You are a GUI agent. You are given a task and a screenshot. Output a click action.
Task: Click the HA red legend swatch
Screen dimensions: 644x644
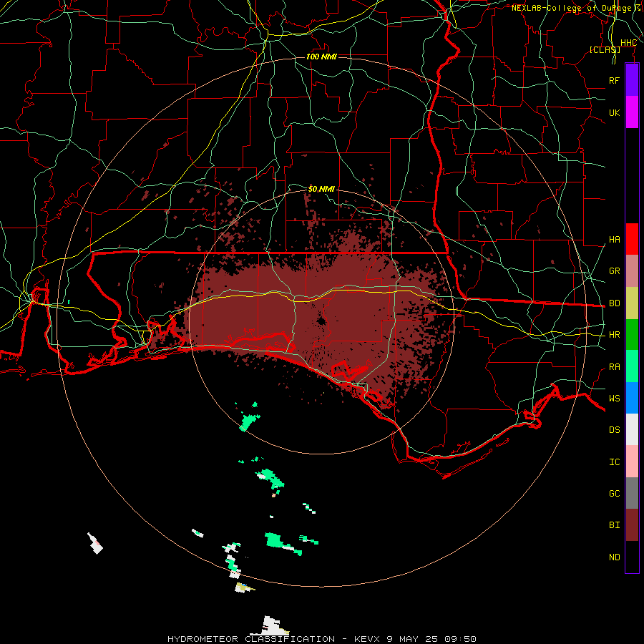632,239
